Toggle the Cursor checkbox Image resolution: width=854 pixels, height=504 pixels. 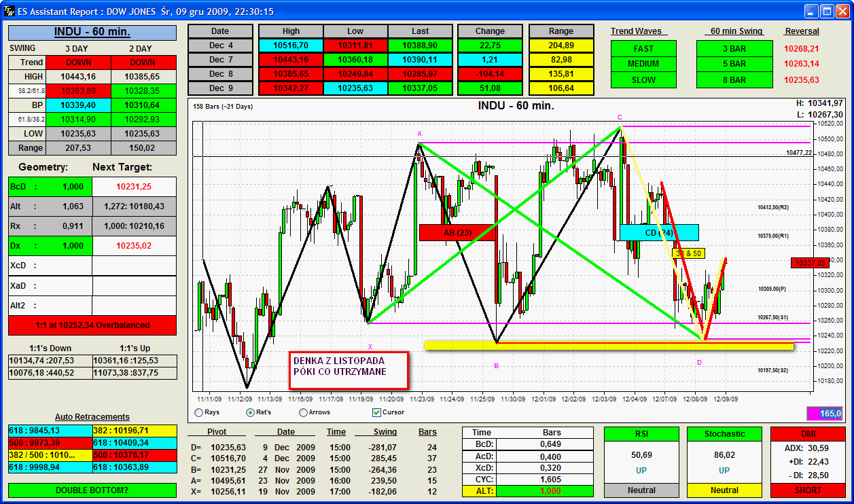click(376, 412)
